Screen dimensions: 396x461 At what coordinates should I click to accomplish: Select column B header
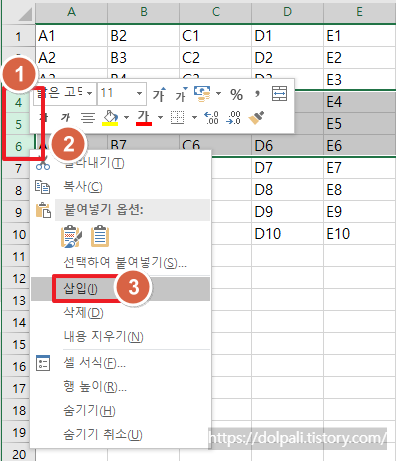[143, 12]
